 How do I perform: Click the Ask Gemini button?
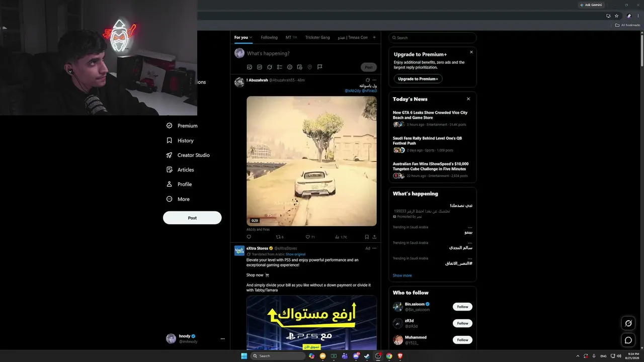591,5
